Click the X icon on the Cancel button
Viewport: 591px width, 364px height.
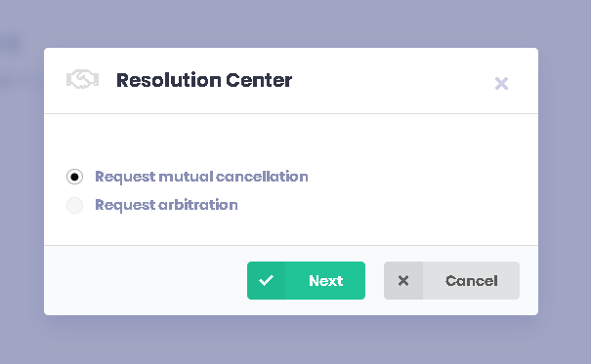click(x=403, y=280)
